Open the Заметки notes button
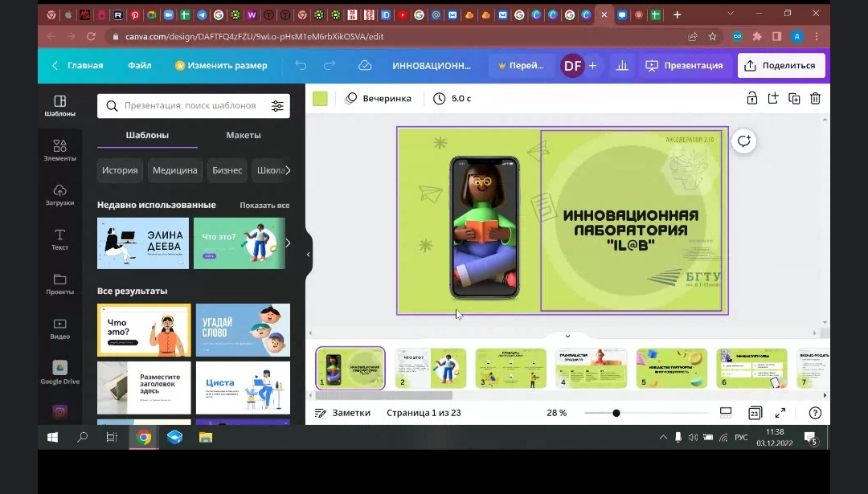Image resolution: width=868 pixels, height=494 pixels. pyautogui.click(x=342, y=413)
